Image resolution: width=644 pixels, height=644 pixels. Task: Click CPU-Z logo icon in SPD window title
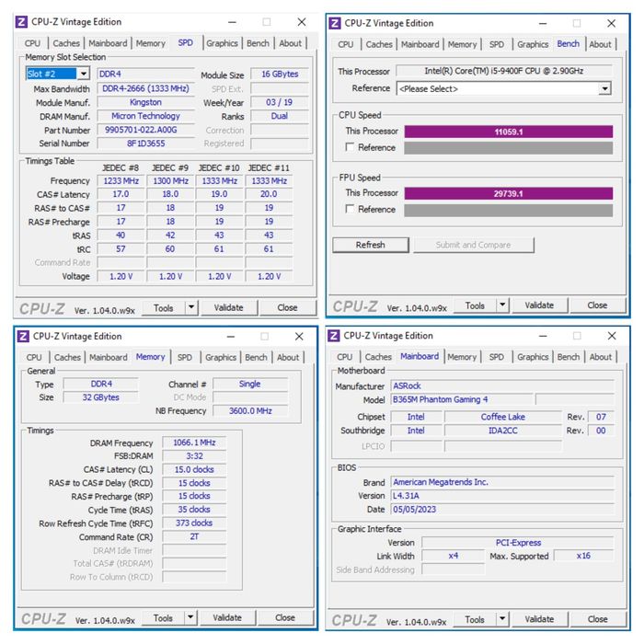[x=22, y=22]
